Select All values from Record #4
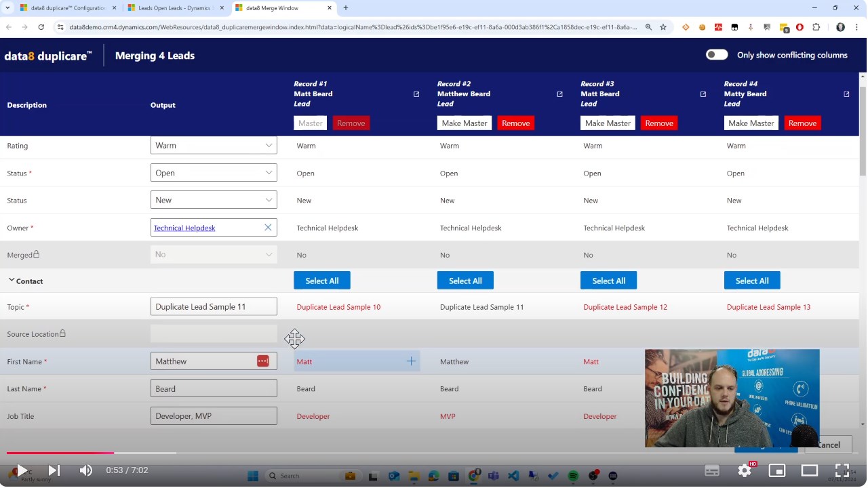868x488 pixels. (x=752, y=281)
